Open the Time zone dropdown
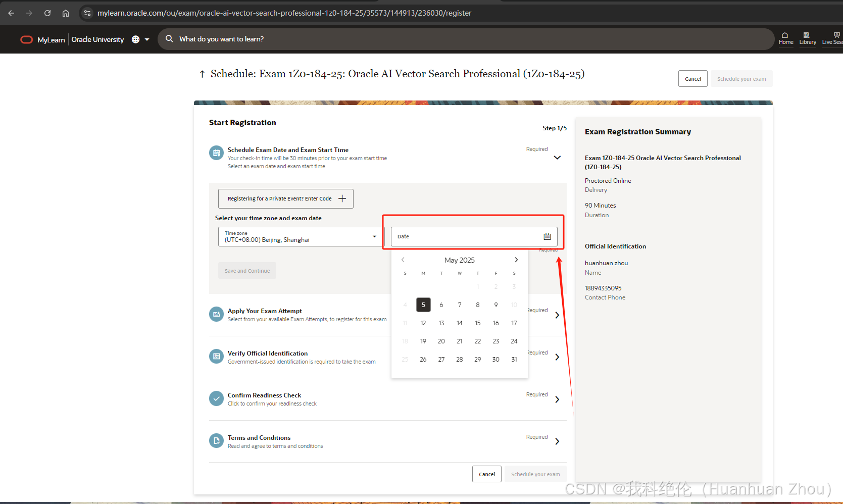Screen dimensions: 843x504 click(301, 236)
